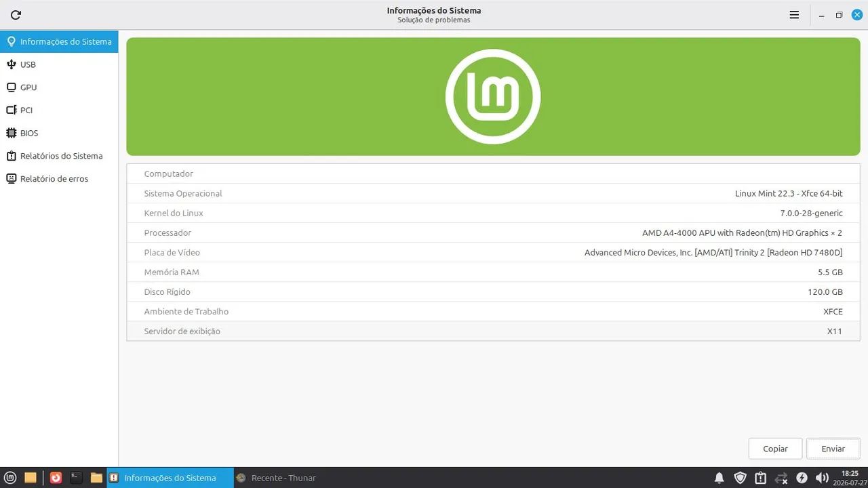Launch the red browser icon in the taskbar
The height and width of the screenshot is (488, 868).
coord(56,478)
